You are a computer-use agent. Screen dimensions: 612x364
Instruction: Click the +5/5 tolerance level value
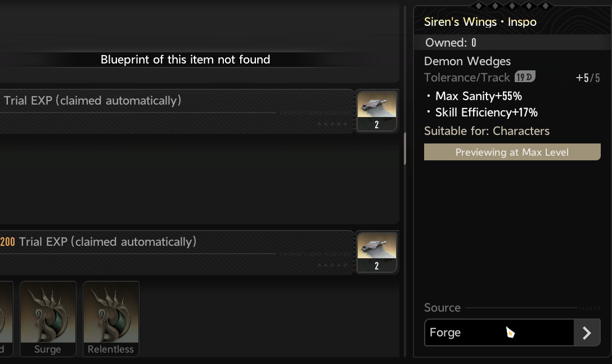[588, 78]
